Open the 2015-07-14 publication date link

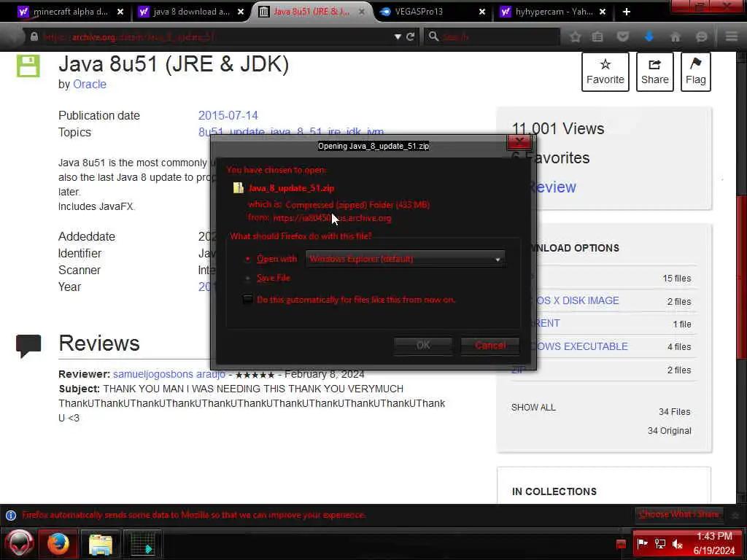tap(228, 115)
